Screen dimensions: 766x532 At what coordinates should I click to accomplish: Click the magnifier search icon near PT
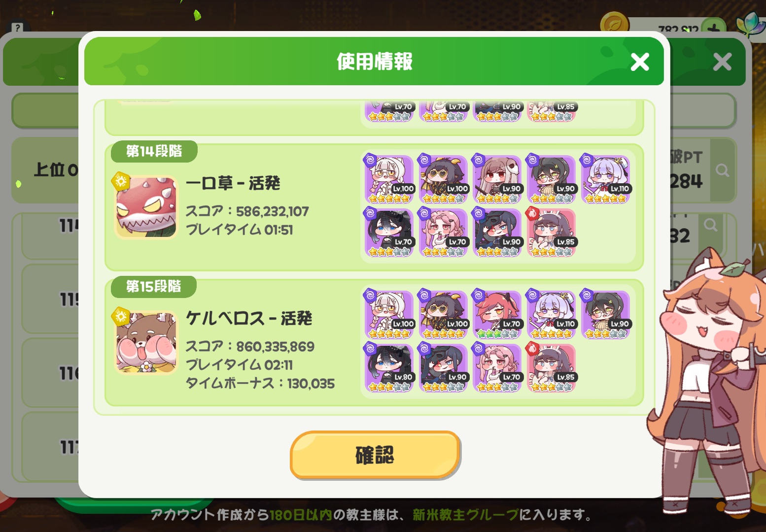[x=722, y=170]
